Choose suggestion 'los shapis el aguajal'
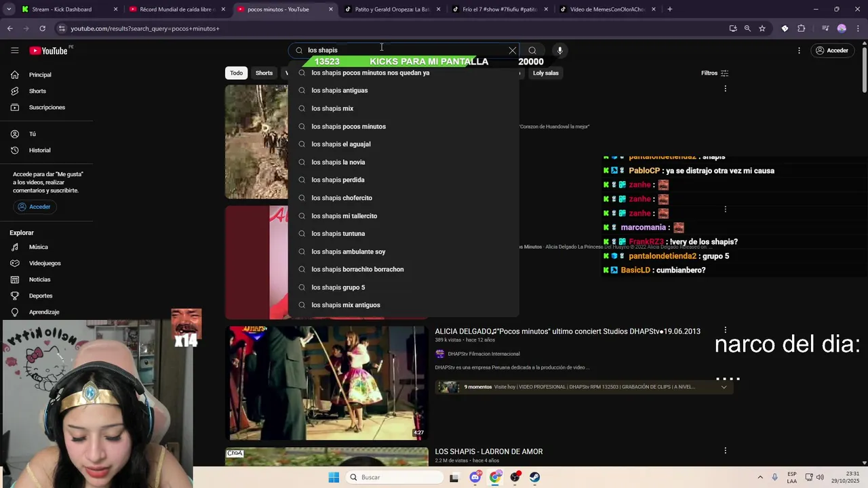The height and width of the screenshot is (488, 868). pos(403,144)
